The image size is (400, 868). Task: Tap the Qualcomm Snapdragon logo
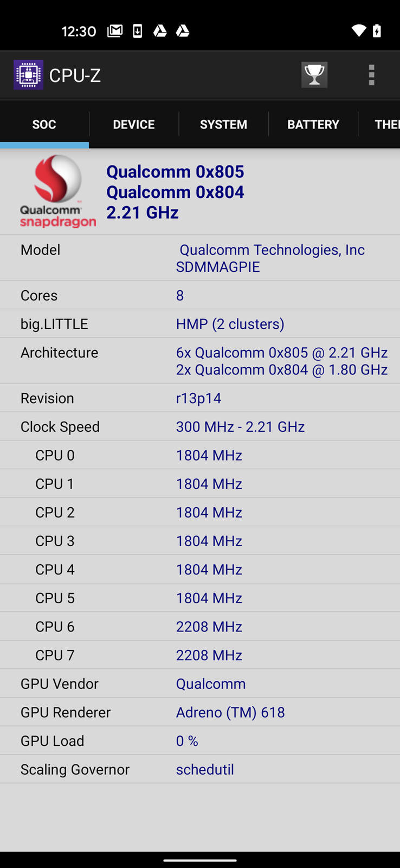57,191
